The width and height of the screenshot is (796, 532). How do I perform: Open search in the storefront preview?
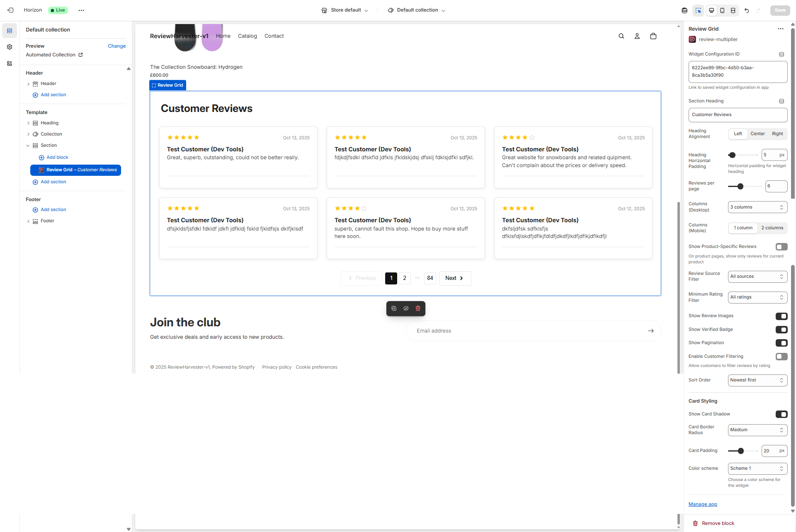tap(621, 36)
